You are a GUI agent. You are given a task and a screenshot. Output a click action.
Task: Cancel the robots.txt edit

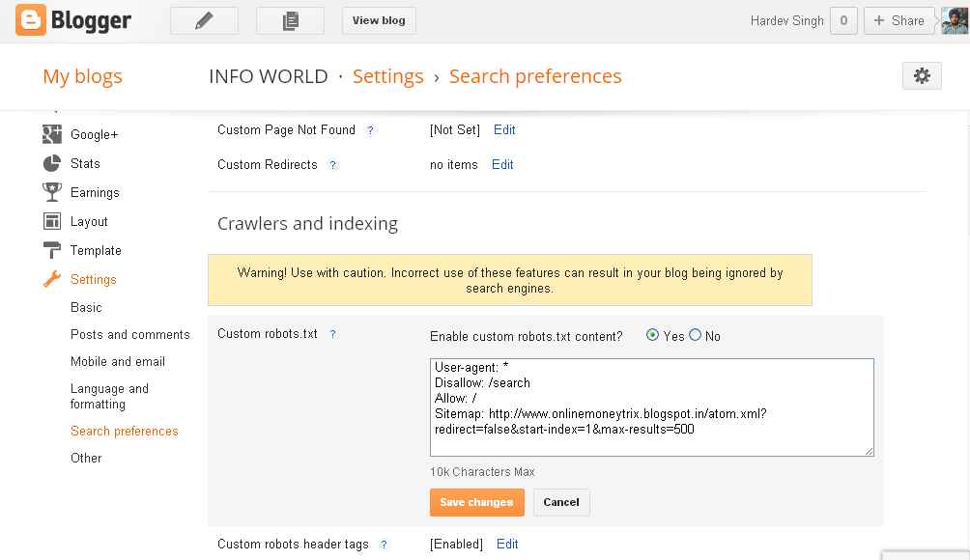(561, 502)
